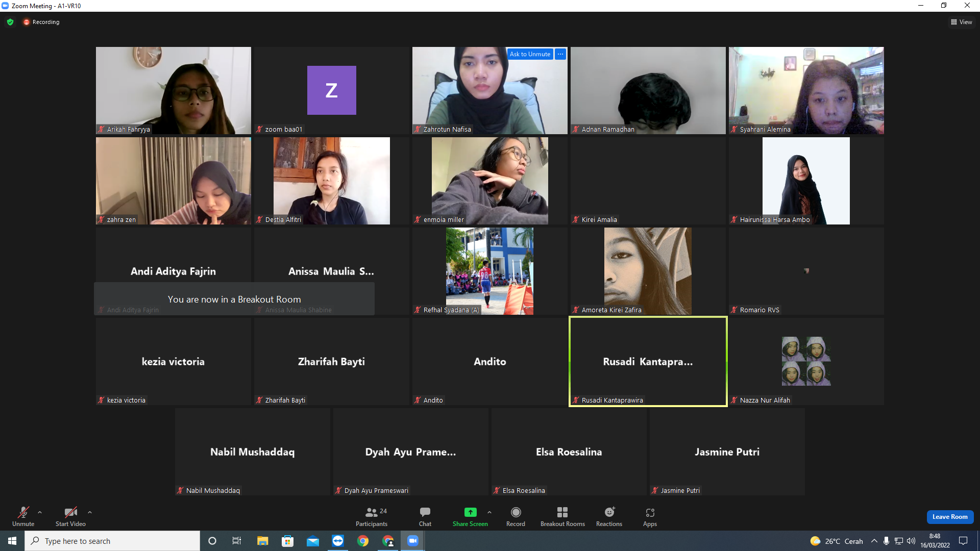Viewport: 980px width, 551px height.
Task: Open the Apps panel
Action: pos(650,516)
